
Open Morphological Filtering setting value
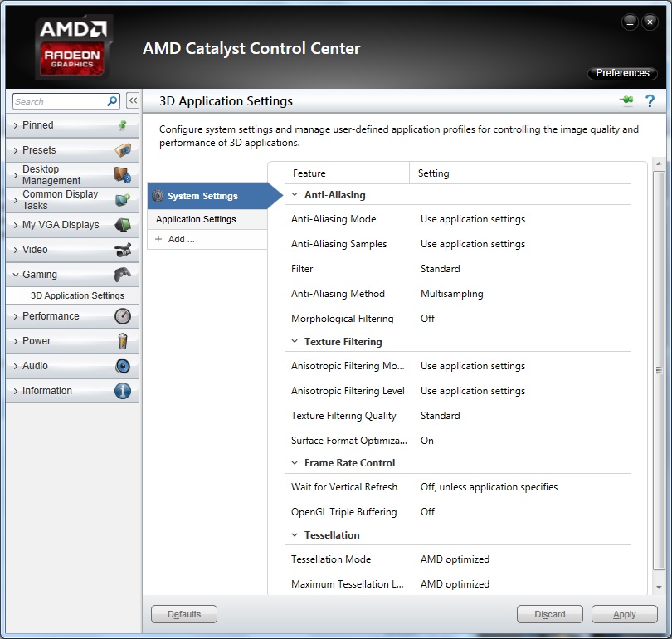point(427,319)
